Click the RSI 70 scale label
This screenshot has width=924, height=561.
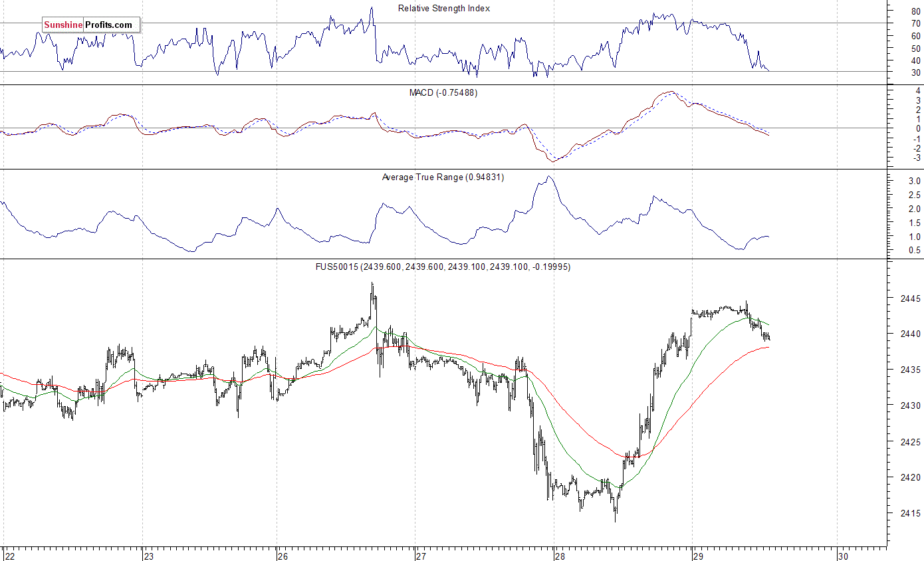click(x=916, y=23)
